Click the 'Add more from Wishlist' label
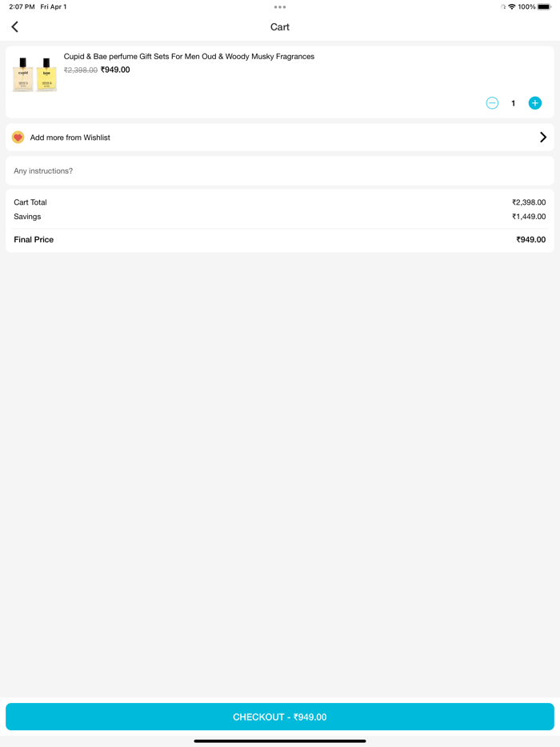This screenshot has height=747, width=560. 70,138
